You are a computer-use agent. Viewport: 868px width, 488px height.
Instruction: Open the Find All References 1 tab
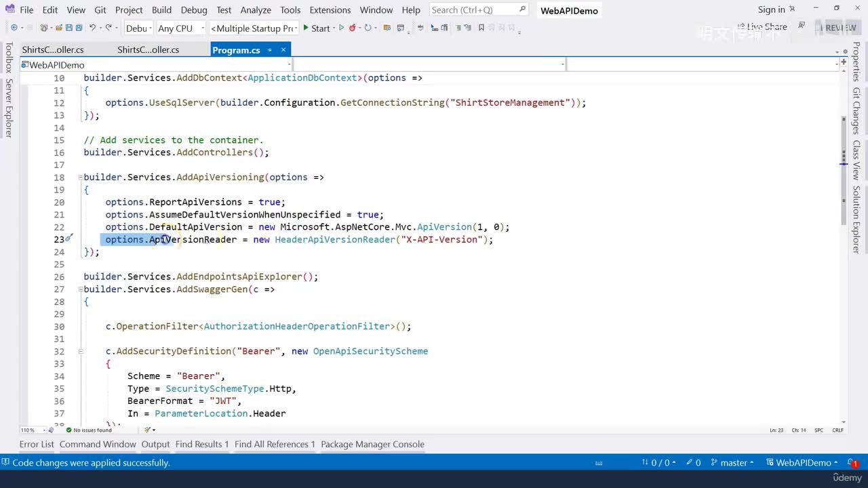(275, 444)
